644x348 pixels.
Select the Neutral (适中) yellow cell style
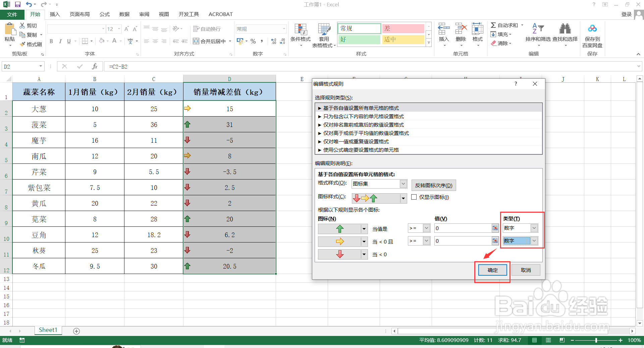pyautogui.click(x=404, y=40)
